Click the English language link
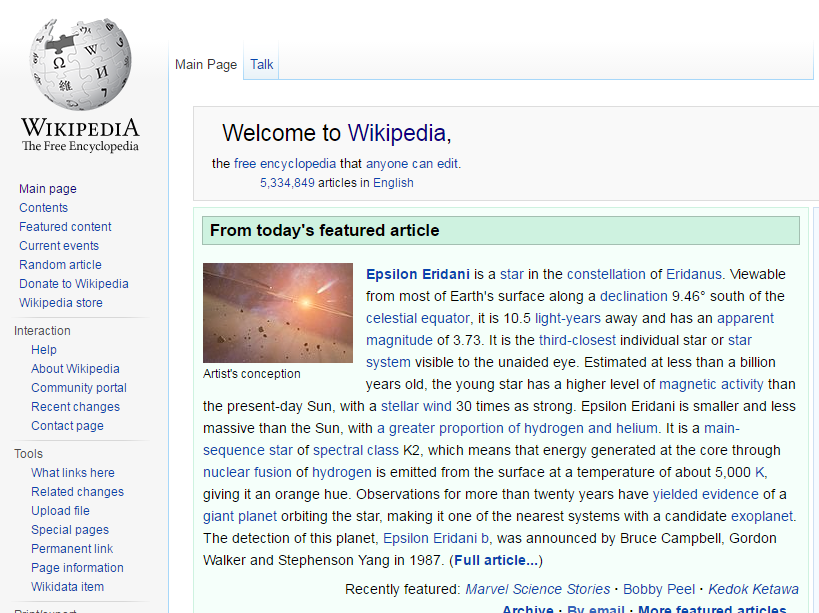This screenshot has width=819, height=613. pyautogui.click(x=393, y=183)
